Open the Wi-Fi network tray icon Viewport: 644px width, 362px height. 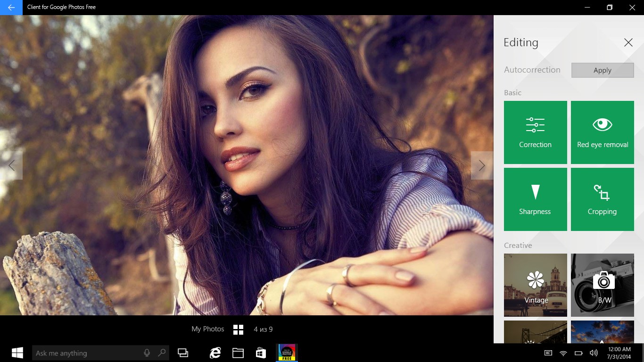point(563,353)
